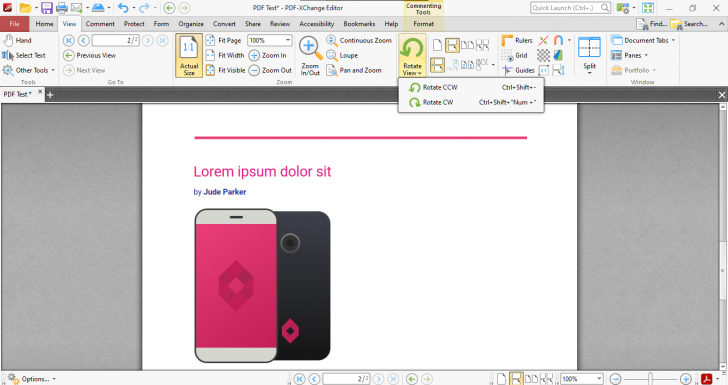Click the status bar zoom out minus

coord(615,379)
